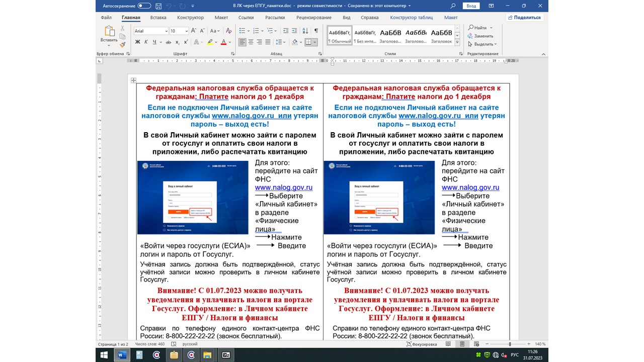Open line and paragraph spacing options
This screenshot has width=644, height=362.
click(280, 42)
